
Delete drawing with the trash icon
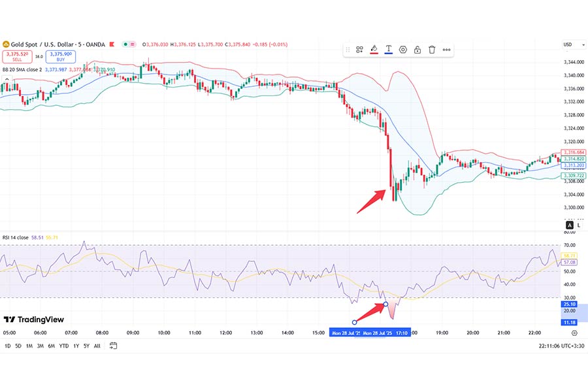pyautogui.click(x=432, y=50)
